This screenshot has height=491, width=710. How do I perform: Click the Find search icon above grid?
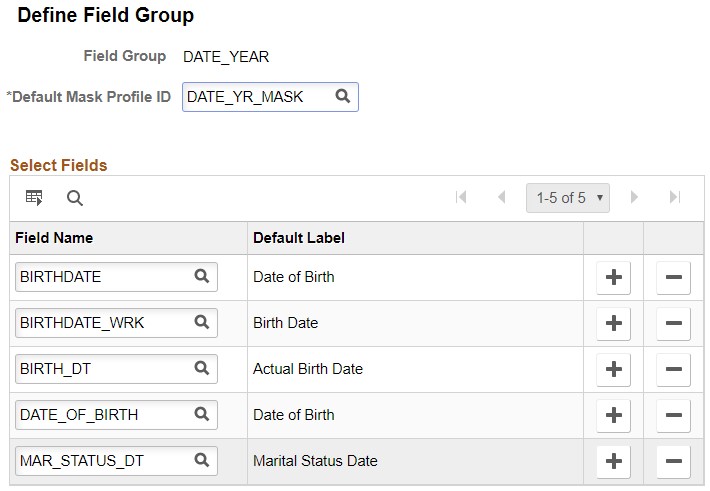tap(75, 198)
